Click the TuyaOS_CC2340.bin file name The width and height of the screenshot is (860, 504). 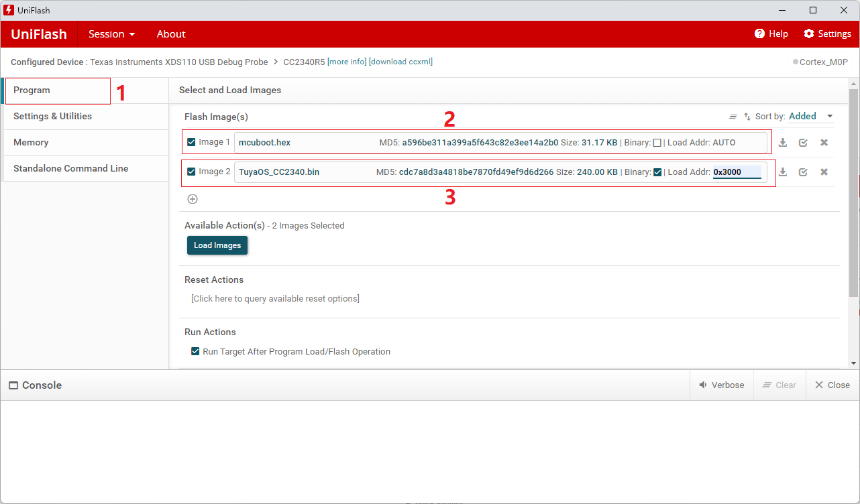click(x=279, y=172)
